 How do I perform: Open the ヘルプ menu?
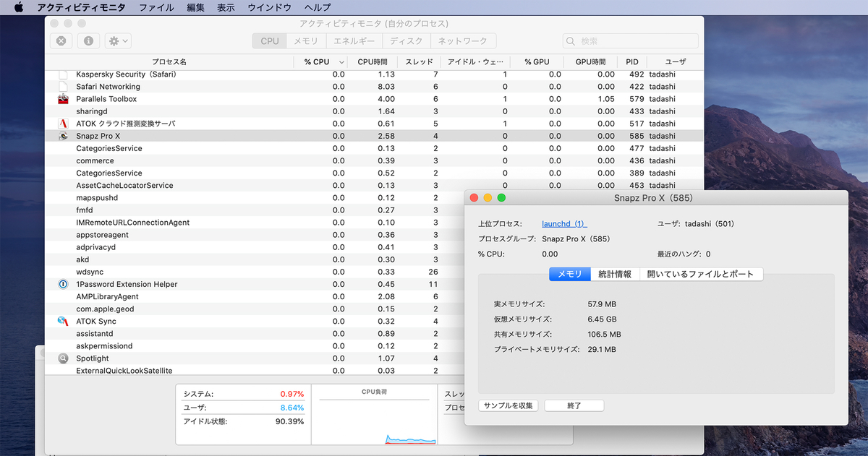point(318,7)
